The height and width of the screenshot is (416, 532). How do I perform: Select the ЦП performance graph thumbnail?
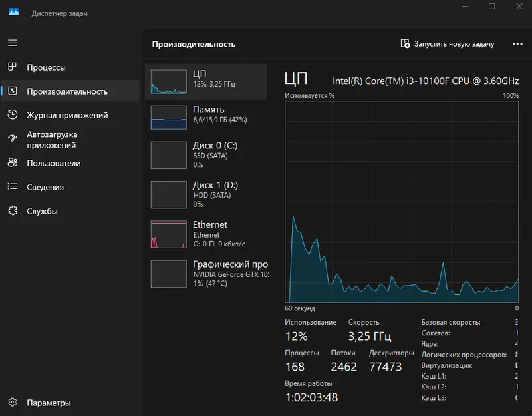[x=169, y=81]
